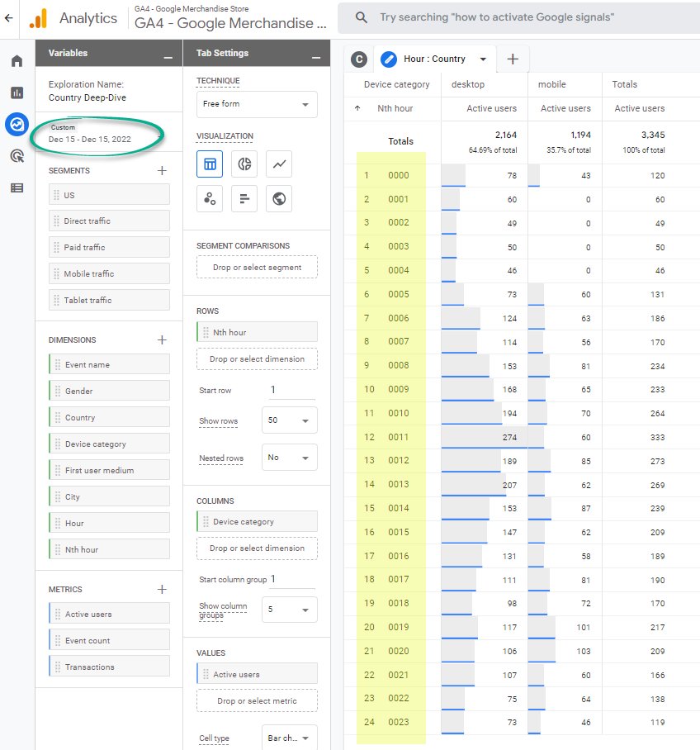This screenshot has width=700, height=750.
Task: Select the City dimension
Action: pos(109,497)
